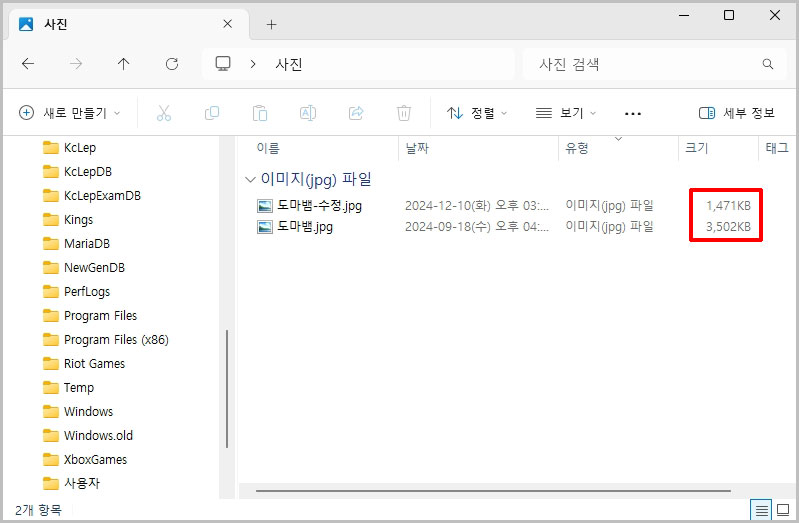This screenshot has width=799, height=523.
Task: Select the Windows.old folder
Action: 88,435
